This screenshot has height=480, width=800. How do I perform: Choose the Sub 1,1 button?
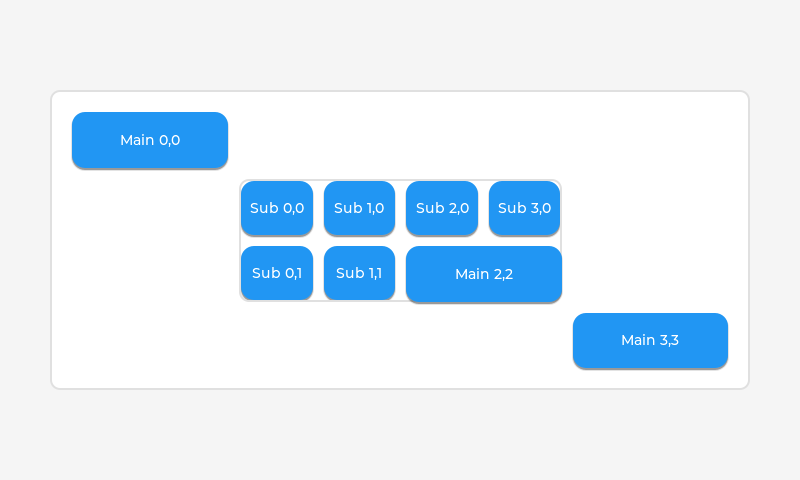[x=359, y=273]
